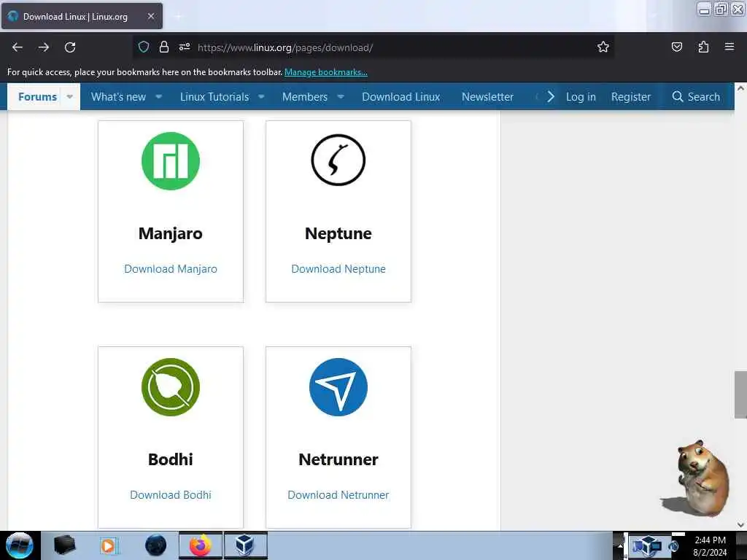Click the network tray icon
The image size is (747, 560).
pos(657,546)
